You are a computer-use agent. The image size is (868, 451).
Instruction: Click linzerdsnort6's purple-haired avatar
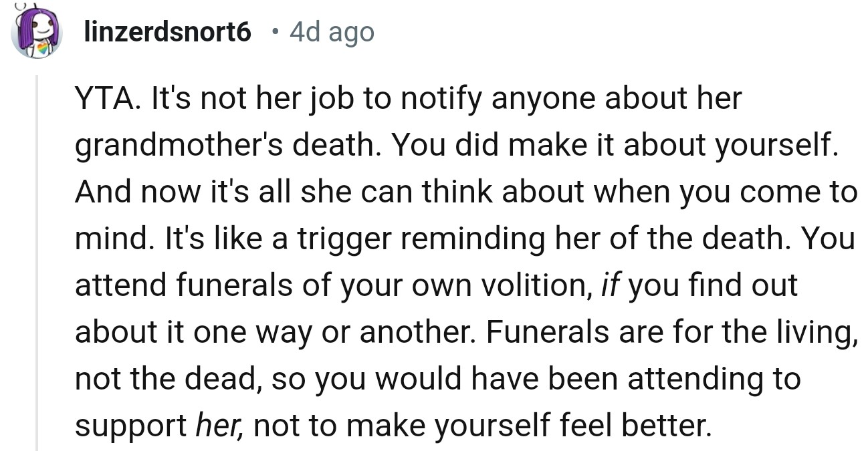(37, 32)
